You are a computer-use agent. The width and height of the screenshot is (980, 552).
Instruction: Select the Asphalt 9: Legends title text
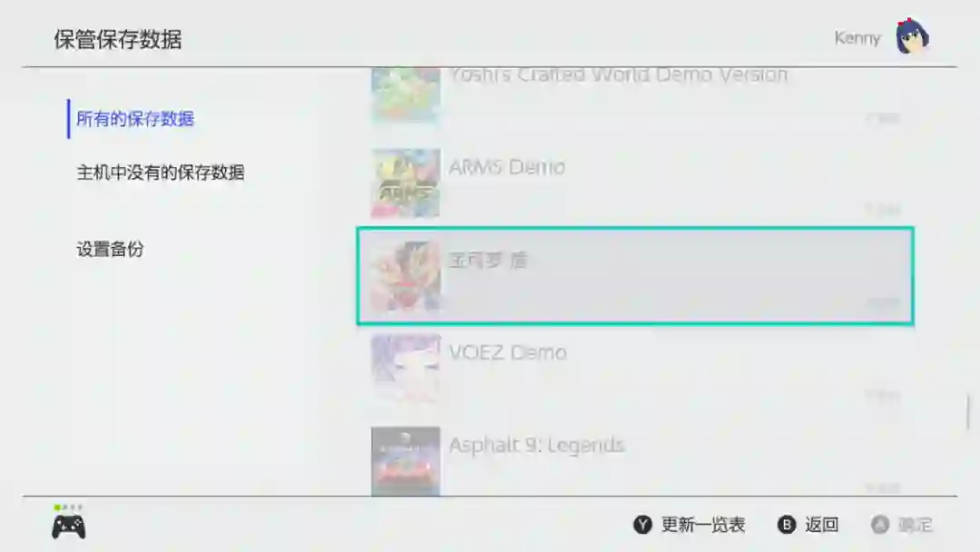click(536, 446)
